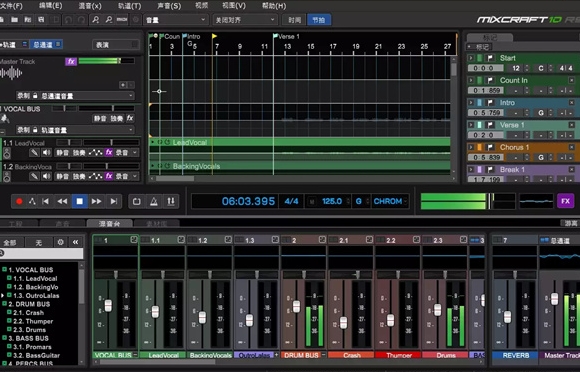The height and width of the screenshot is (372, 580).
Task: Stop playback with the blue stop button
Action: 80,201
